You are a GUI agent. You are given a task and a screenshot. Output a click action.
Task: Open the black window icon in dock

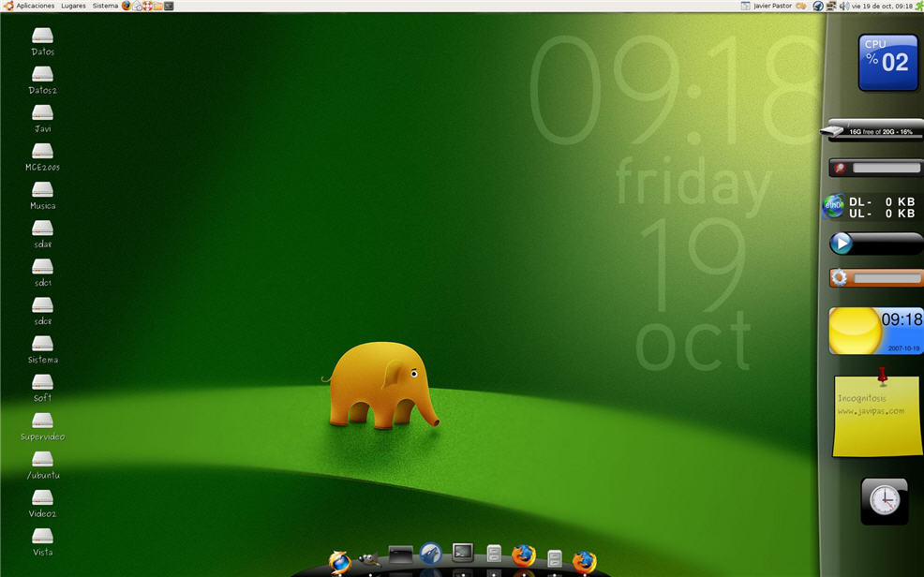click(x=400, y=555)
